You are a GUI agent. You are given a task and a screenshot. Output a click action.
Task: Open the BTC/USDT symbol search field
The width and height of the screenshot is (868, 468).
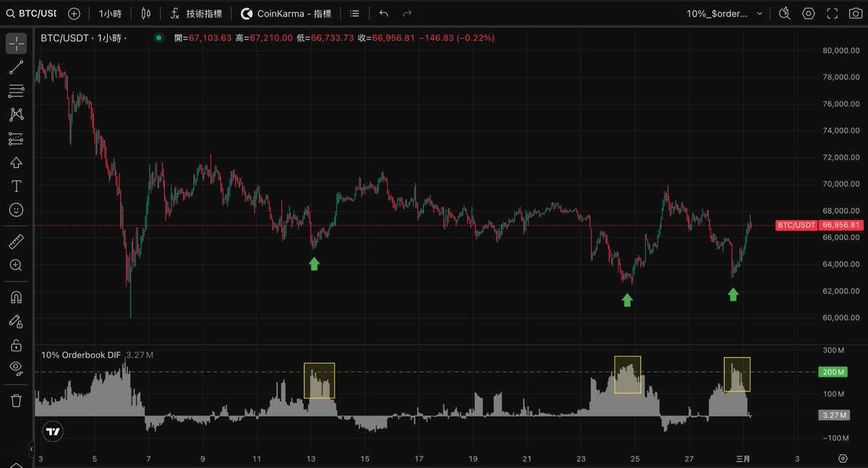30,13
